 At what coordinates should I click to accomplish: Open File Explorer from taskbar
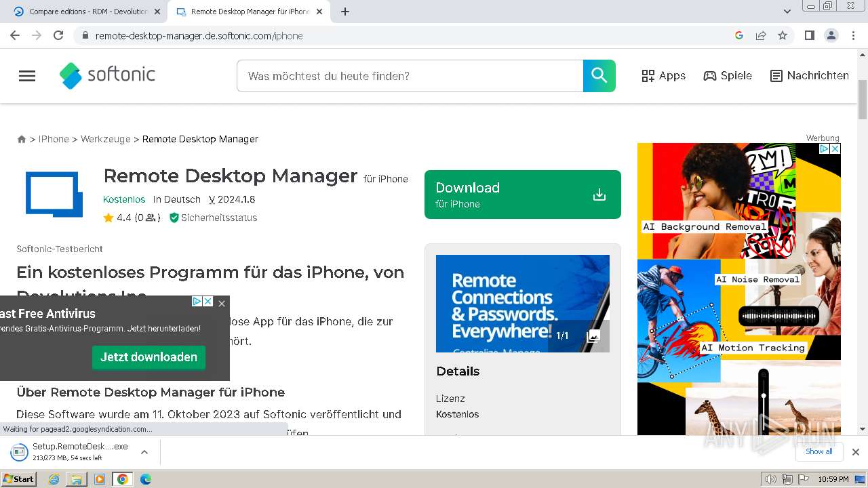pos(77,479)
